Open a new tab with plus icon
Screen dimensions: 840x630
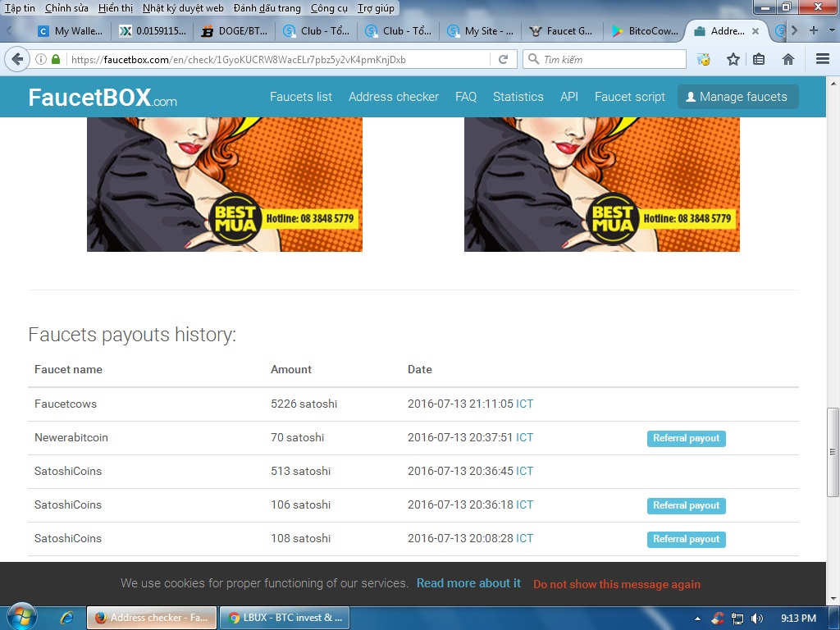click(814, 30)
